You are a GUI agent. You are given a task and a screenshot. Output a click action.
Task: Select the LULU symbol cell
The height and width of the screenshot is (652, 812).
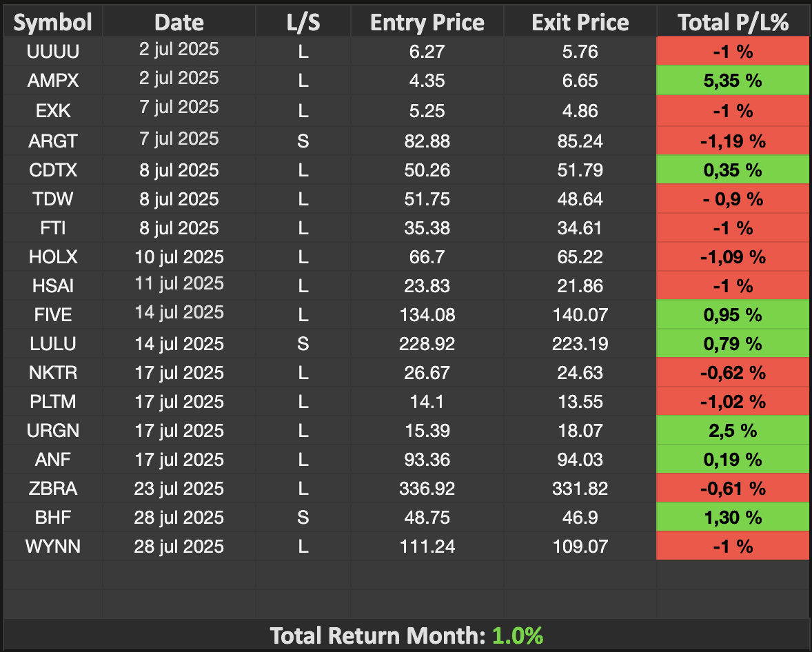(53, 344)
